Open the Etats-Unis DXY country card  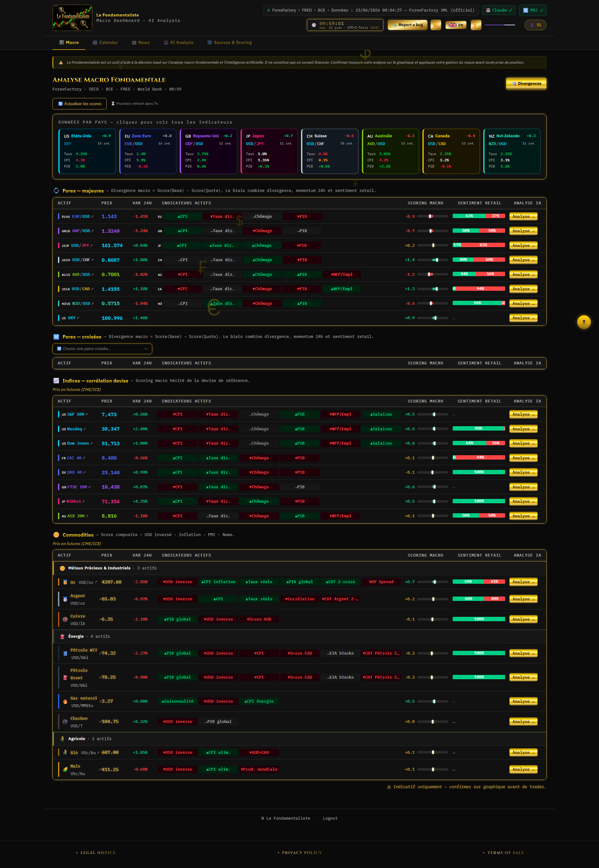click(87, 151)
